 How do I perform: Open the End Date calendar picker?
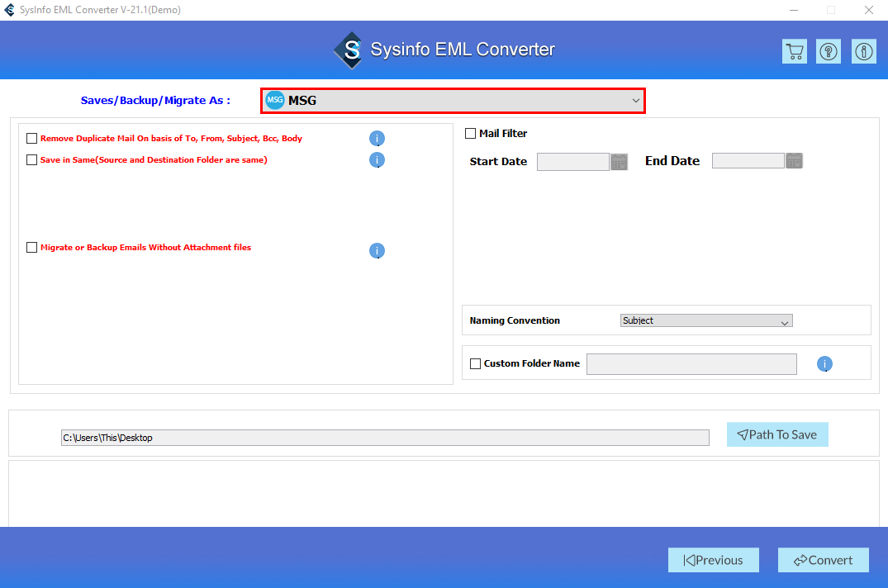click(x=794, y=160)
